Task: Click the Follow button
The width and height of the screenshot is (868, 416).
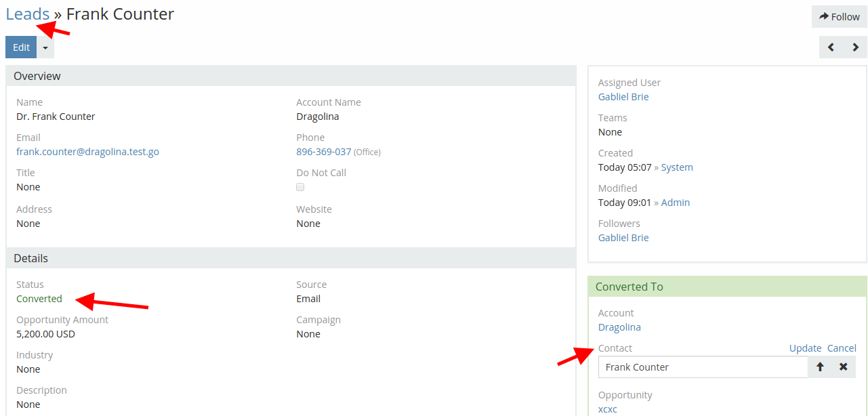Action: 839,17
